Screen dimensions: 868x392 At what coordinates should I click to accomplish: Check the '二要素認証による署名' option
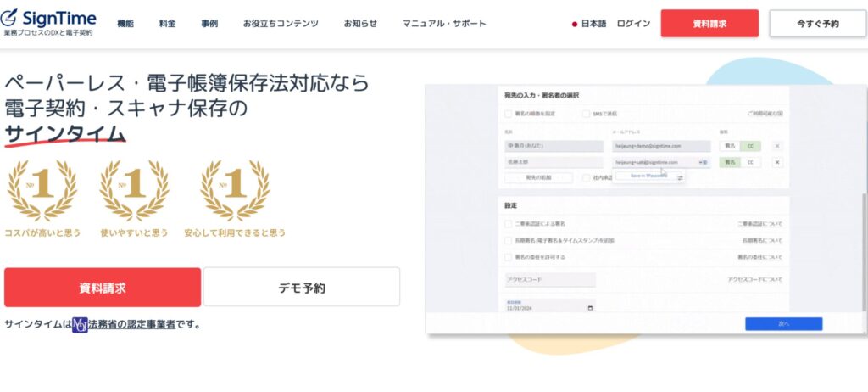click(508, 224)
